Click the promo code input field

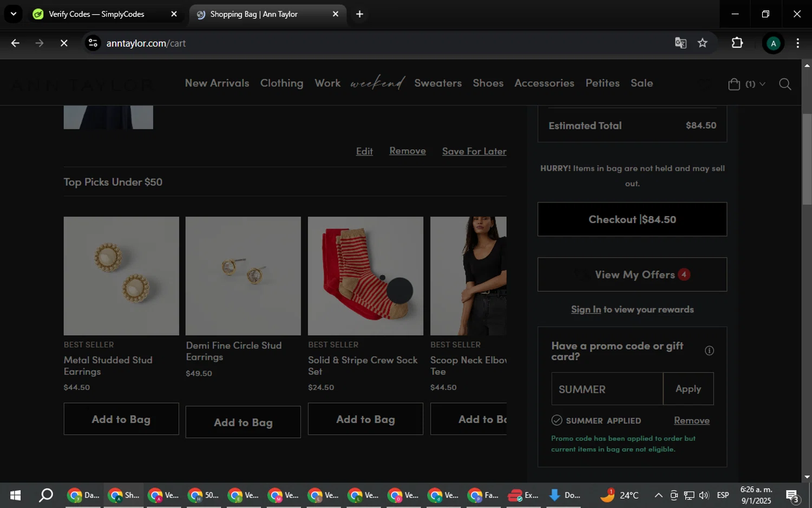[x=607, y=389]
